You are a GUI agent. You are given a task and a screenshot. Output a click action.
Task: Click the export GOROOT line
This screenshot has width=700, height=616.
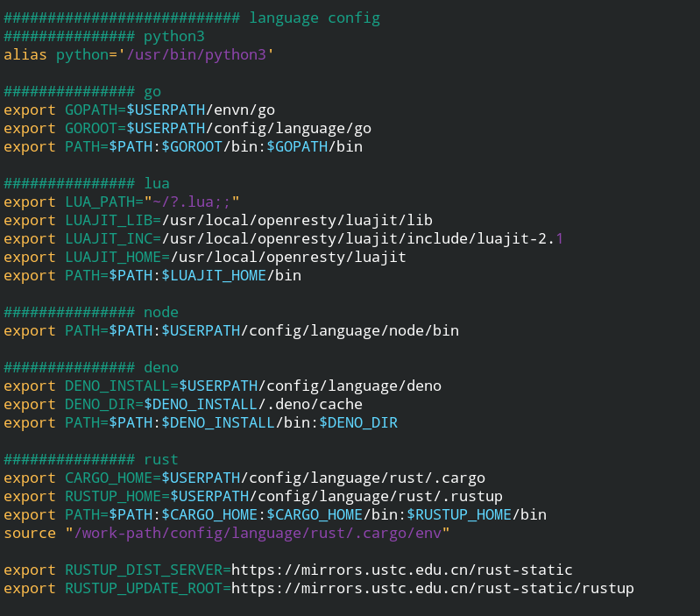pyautogui.click(x=187, y=129)
